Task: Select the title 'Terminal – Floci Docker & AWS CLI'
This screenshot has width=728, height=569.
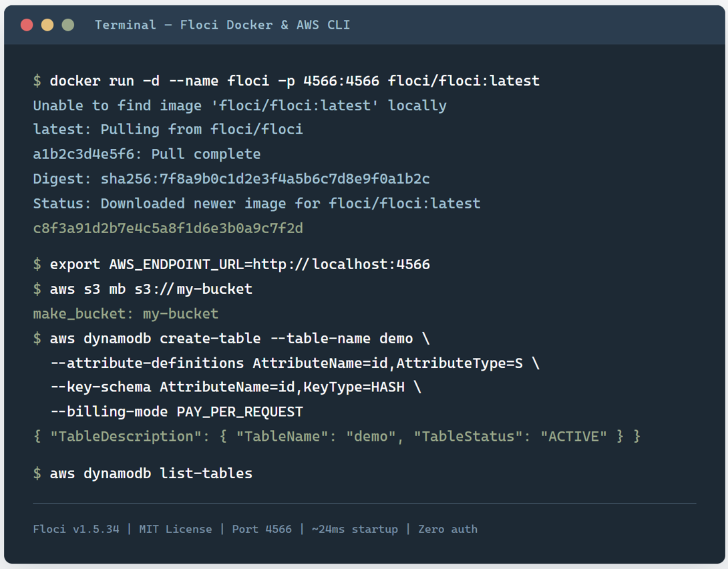Action: pos(222,25)
